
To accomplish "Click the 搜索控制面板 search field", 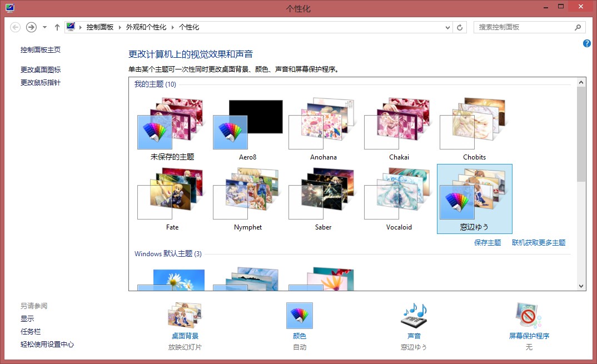I will (523, 27).
